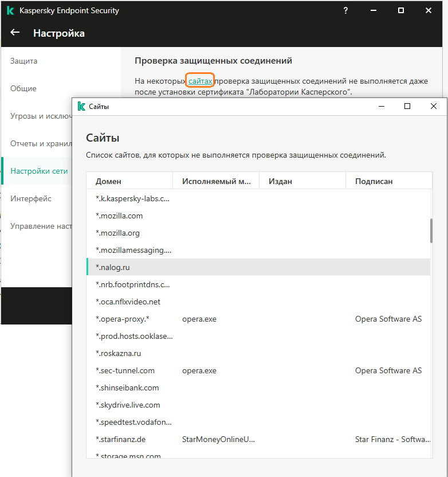Open help with the question mark icon
The image size is (448, 477).
(x=345, y=11)
